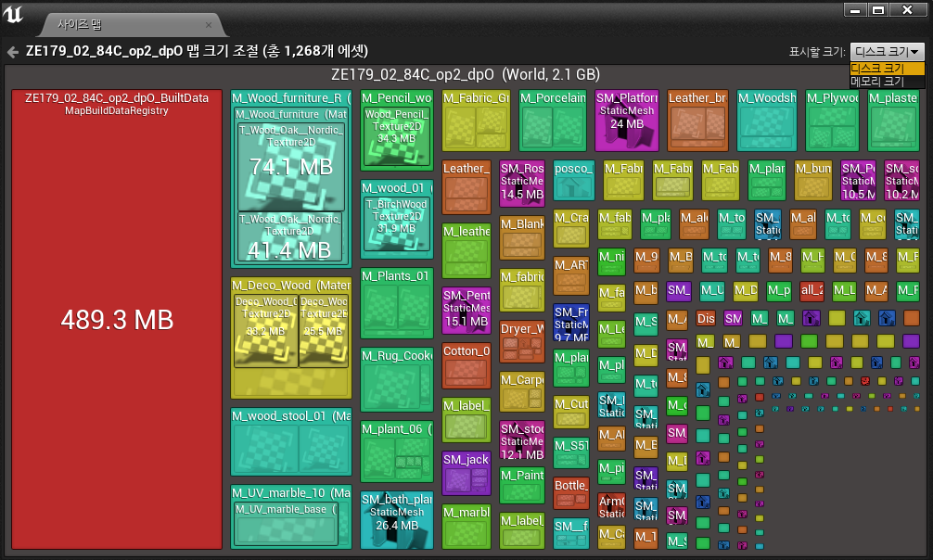Select the M_Fabric_Gr block
The width and height of the screenshot is (933, 560).
[x=476, y=121]
